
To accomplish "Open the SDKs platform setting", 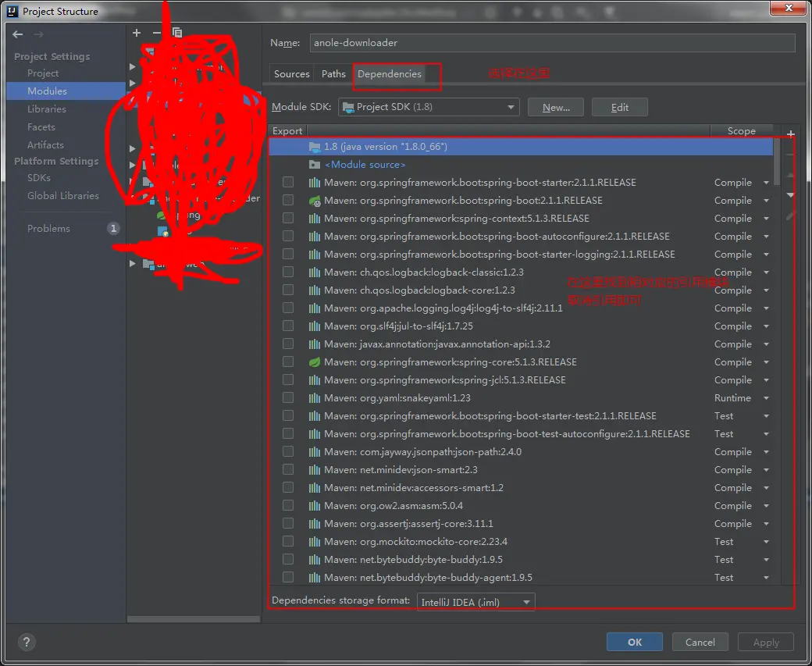I will (39, 178).
